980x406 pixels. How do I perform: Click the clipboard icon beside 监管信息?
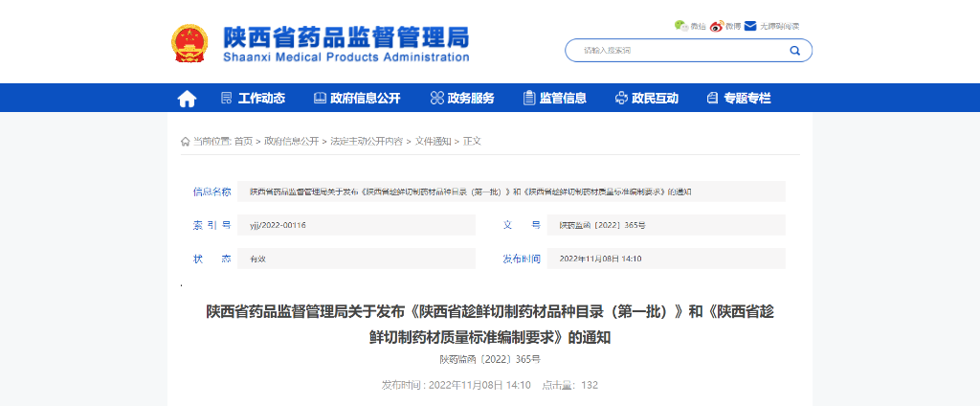529,98
